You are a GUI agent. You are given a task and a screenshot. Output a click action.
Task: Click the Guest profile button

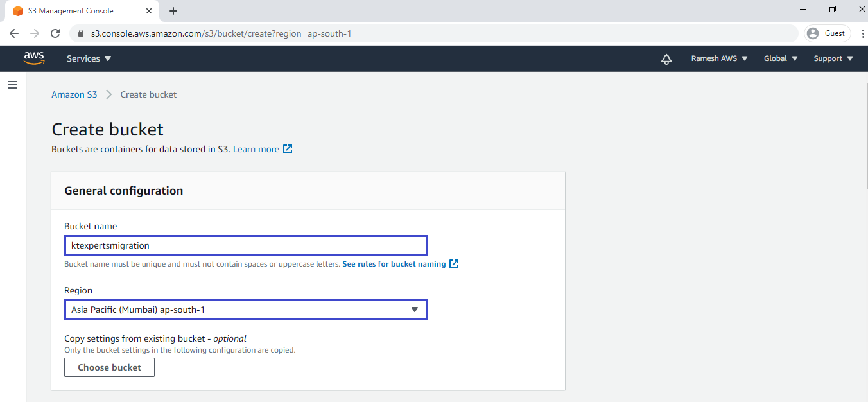[828, 33]
